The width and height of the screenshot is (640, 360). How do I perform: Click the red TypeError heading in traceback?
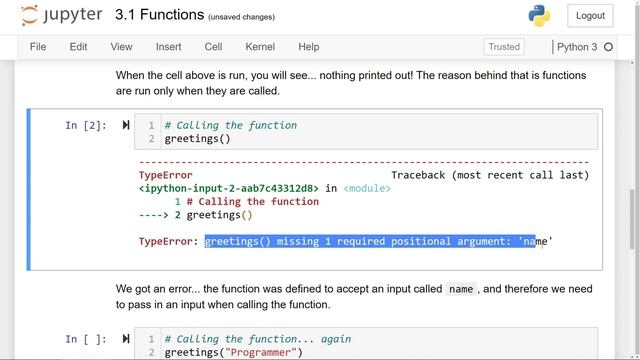point(165,175)
